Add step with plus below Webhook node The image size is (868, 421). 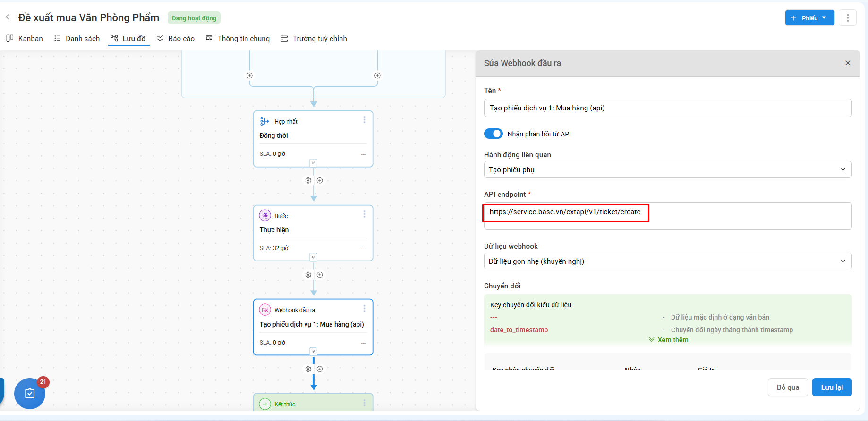pos(320,369)
